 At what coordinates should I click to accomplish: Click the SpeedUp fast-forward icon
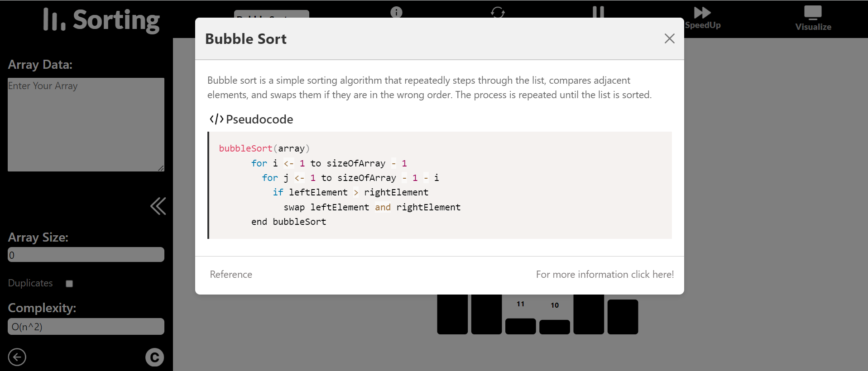702,13
